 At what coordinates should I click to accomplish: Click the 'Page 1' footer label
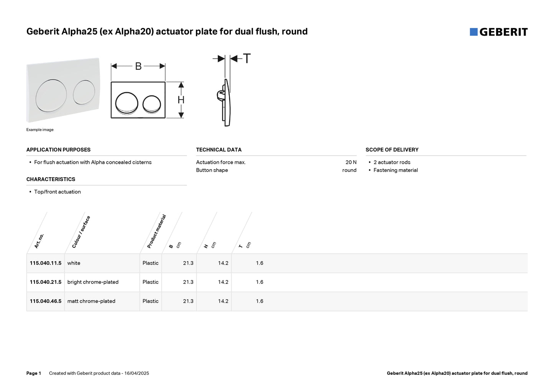click(34, 373)
